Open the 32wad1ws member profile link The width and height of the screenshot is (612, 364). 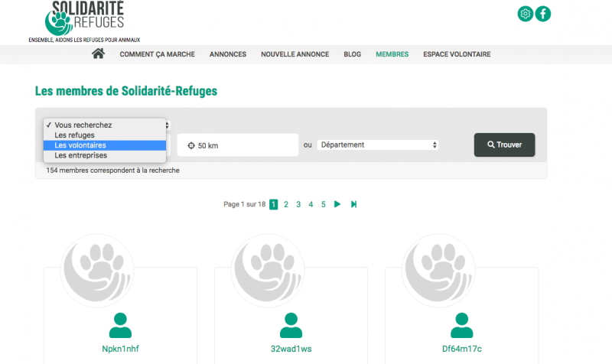291,349
